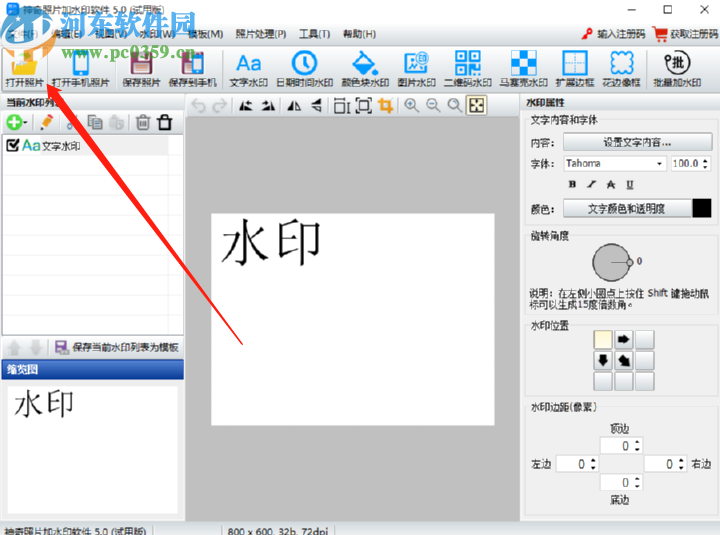The width and height of the screenshot is (720, 535).
Task: Add QR code watermark (二维码水印)
Action: coord(467,69)
